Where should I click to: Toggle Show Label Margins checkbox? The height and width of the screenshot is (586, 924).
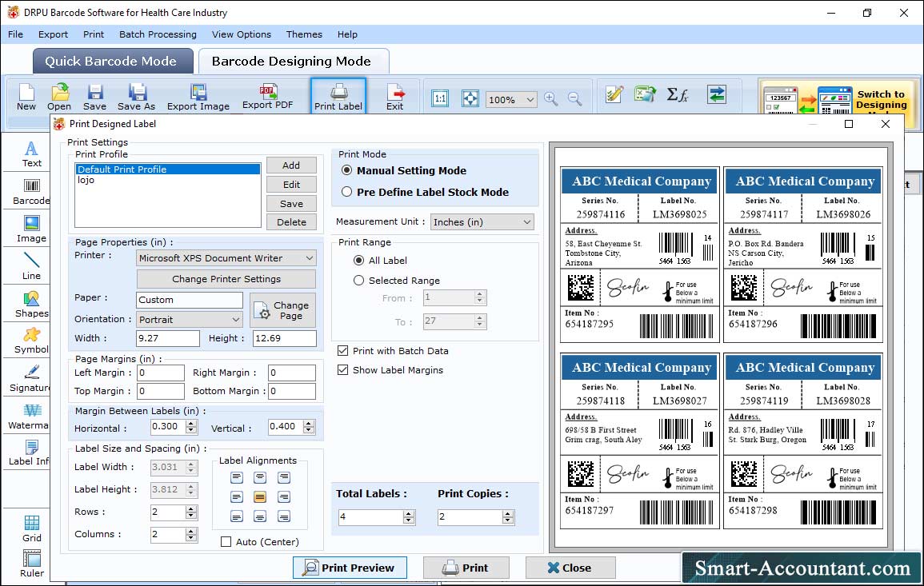[x=342, y=370]
